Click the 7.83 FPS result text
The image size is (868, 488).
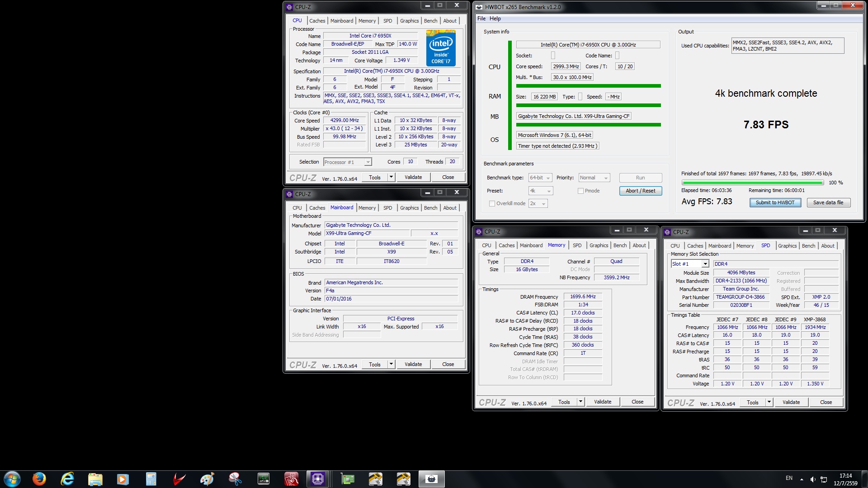766,125
